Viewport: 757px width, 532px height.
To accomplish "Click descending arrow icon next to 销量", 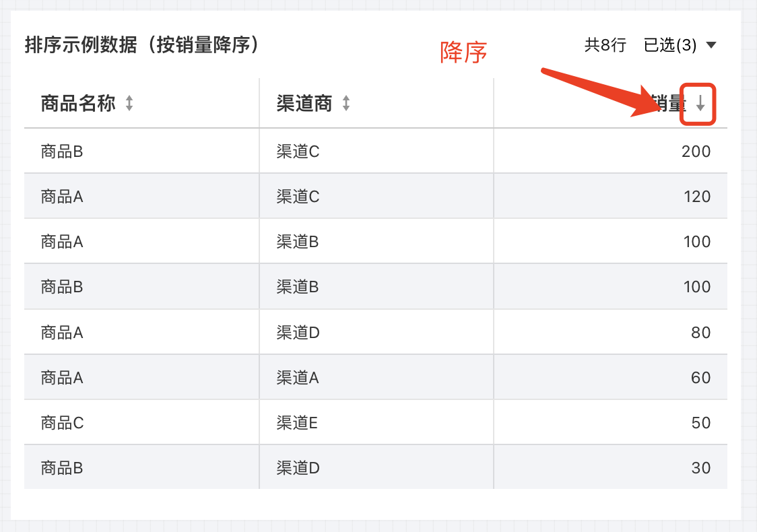I will pyautogui.click(x=700, y=103).
